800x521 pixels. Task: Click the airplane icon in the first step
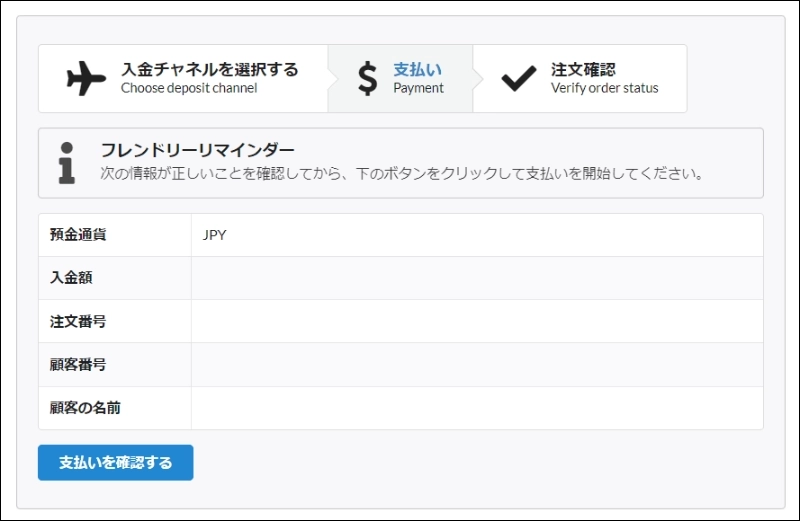click(86, 78)
